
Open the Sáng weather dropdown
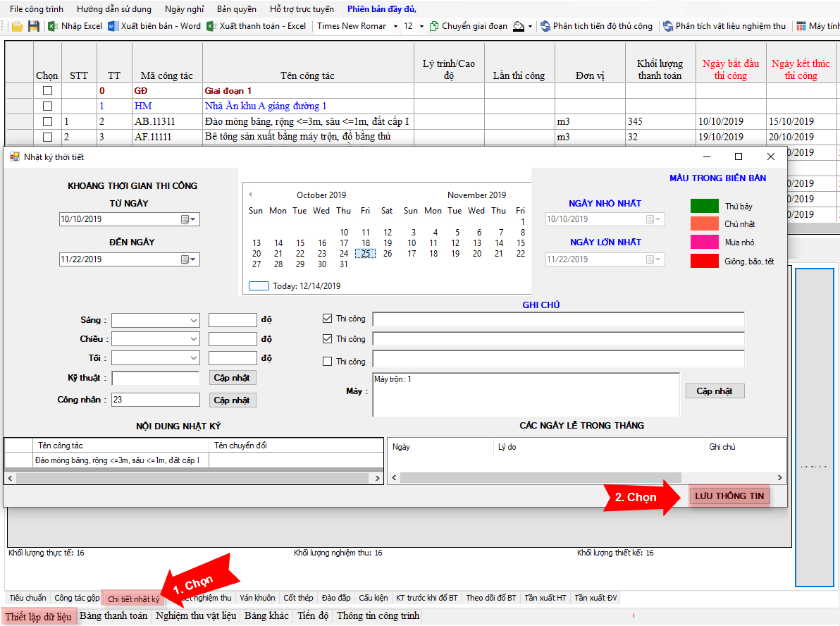pos(194,321)
